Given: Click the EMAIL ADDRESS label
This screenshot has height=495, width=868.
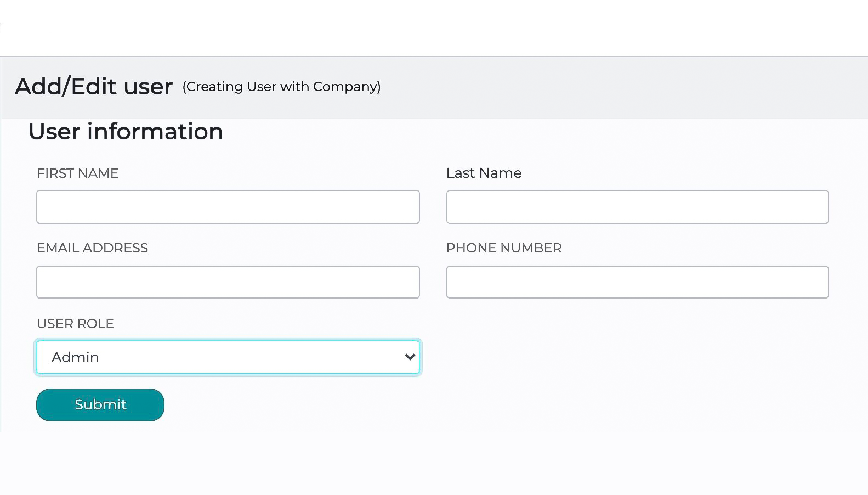Looking at the screenshot, I should coord(92,248).
